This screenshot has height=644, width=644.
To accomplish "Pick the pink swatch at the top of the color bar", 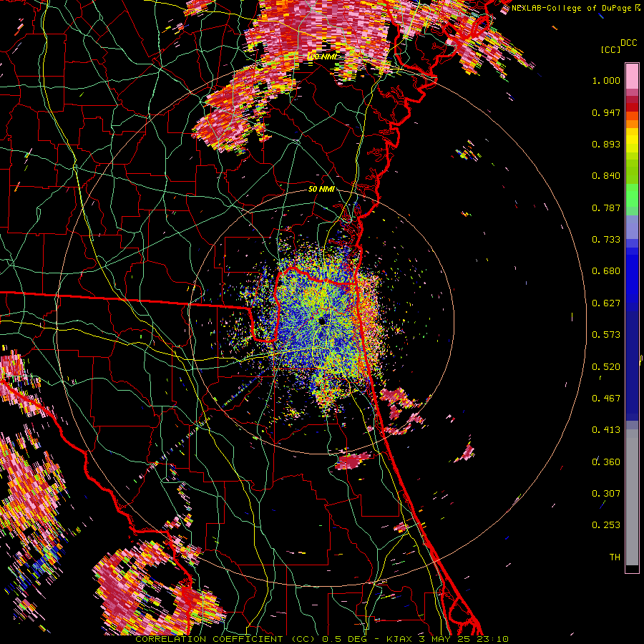I will (x=632, y=76).
